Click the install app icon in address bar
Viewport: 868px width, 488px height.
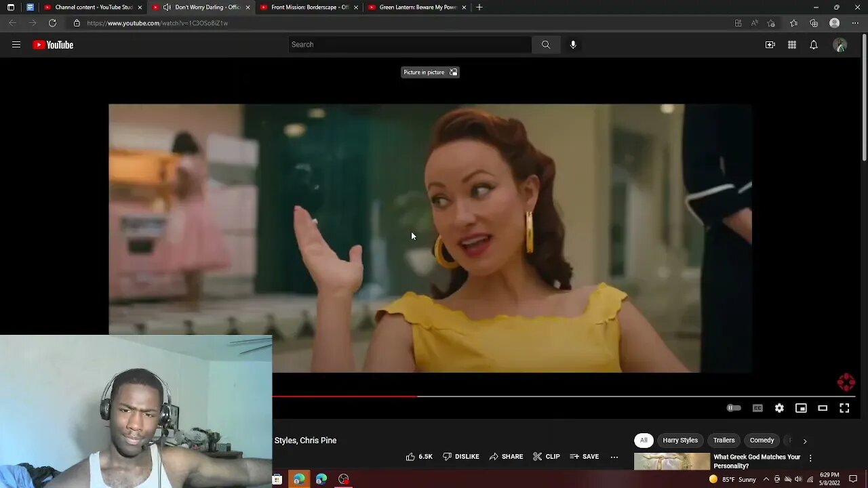(738, 23)
